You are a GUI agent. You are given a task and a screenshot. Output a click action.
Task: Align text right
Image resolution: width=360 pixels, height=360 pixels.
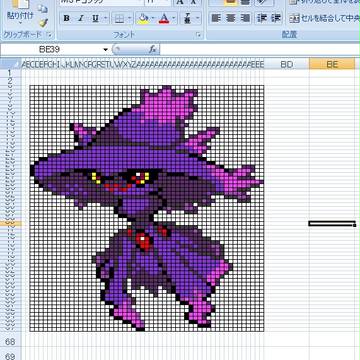pos(245,18)
